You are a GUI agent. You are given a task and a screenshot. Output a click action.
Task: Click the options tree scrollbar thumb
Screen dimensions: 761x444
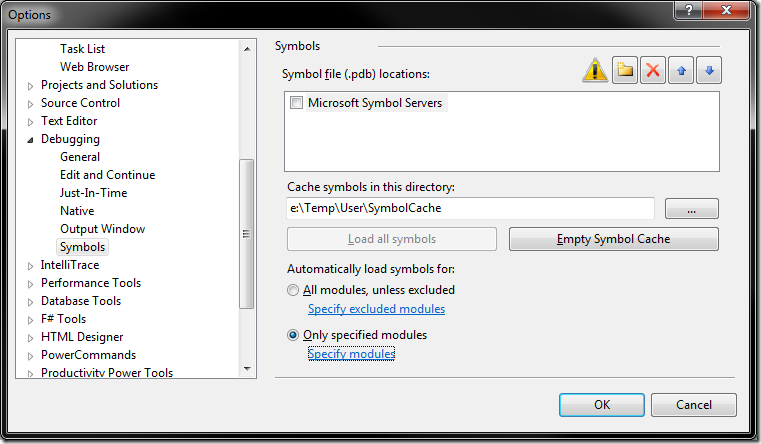(x=247, y=234)
